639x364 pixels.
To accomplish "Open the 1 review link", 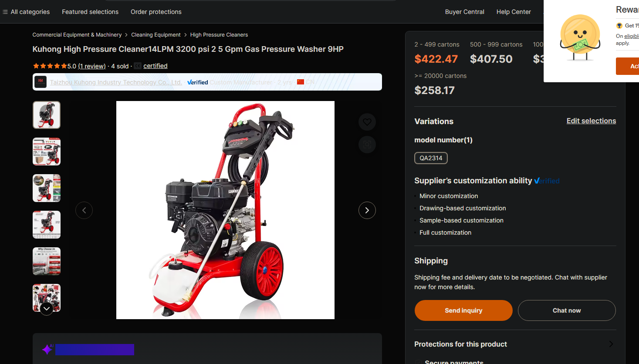I will tap(92, 66).
